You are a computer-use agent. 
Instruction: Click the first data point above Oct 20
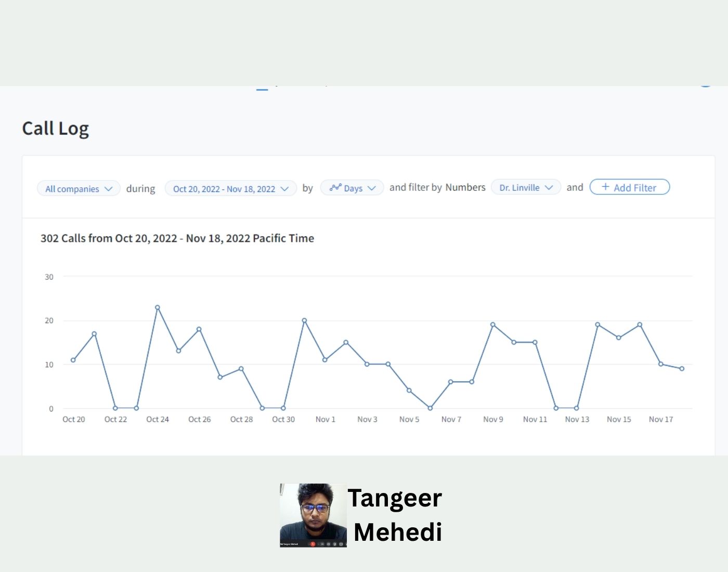click(x=73, y=360)
